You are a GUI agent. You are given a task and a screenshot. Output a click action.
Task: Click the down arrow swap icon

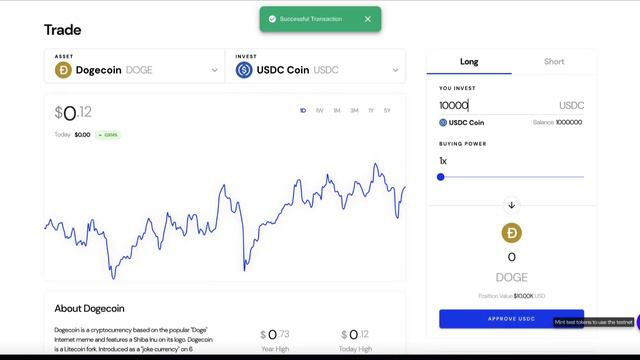click(511, 205)
